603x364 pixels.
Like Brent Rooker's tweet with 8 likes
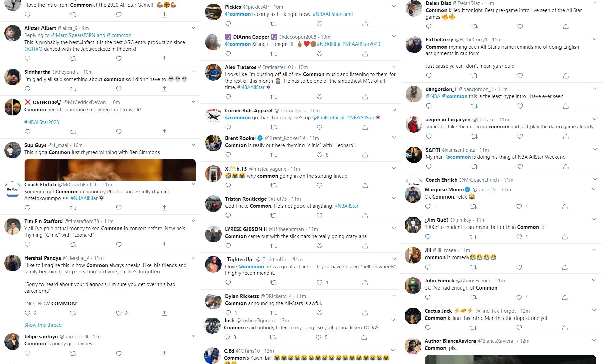point(319,155)
